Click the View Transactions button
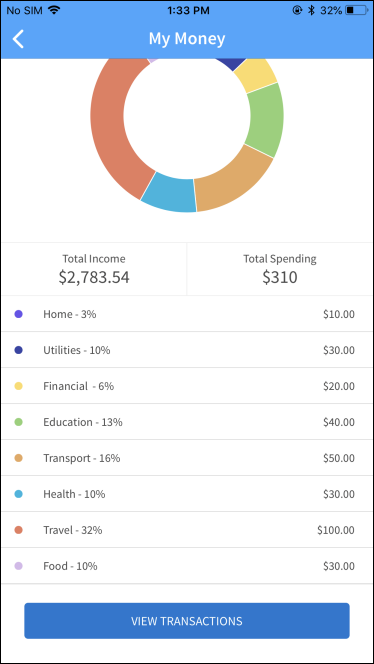Viewport: 374px width, 664px height. click(x=187, y=621)
